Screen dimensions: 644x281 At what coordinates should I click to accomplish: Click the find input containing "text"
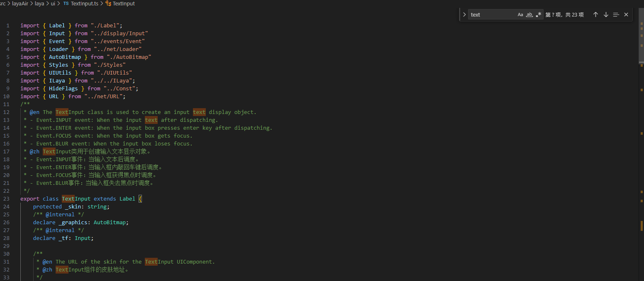point(492,15)
